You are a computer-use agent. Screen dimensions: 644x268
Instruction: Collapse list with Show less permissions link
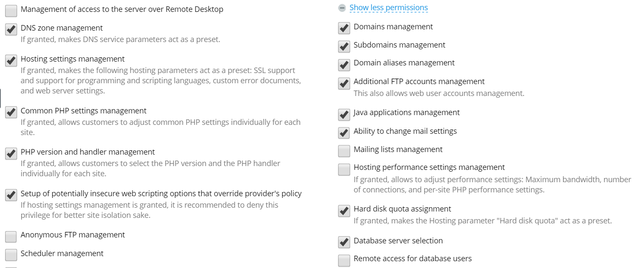tap(388, 8)
